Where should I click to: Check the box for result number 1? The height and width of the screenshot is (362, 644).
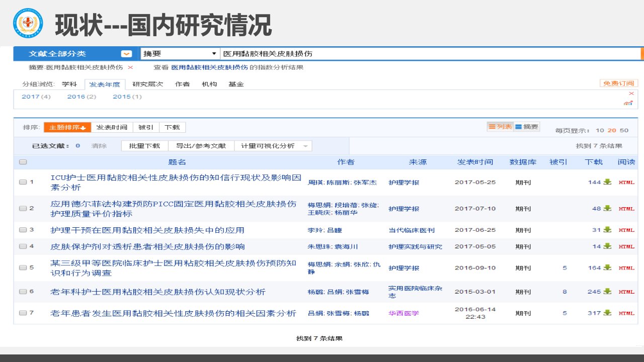[23, 182]
